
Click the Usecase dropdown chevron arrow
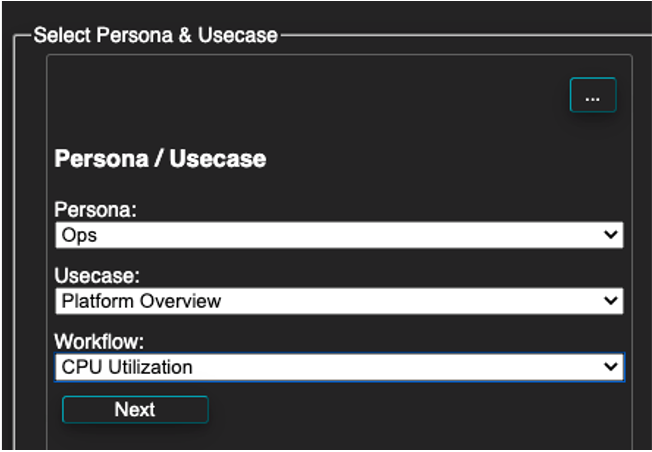610,300
